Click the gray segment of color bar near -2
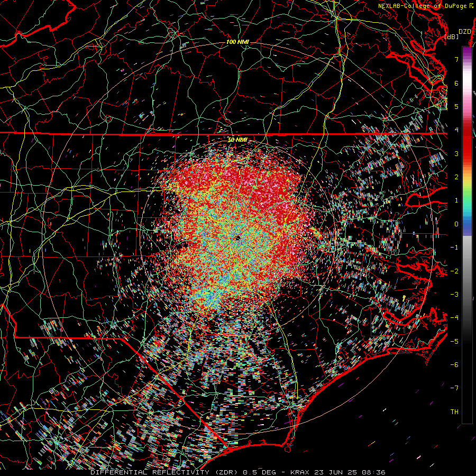 [x=467, y=271]
